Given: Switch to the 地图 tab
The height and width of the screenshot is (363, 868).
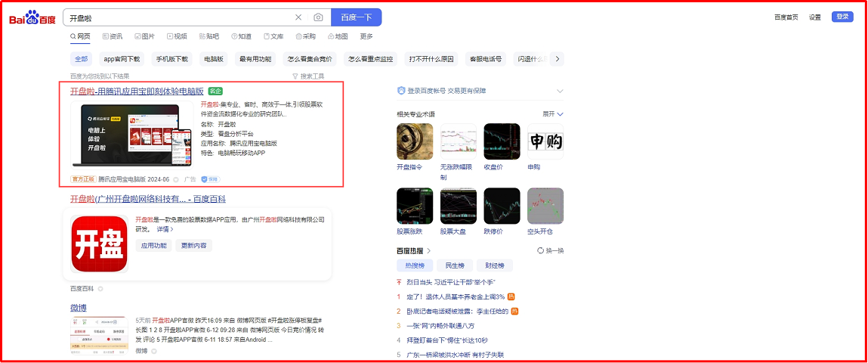Looking at the screenshot, I should pos(338,36).
